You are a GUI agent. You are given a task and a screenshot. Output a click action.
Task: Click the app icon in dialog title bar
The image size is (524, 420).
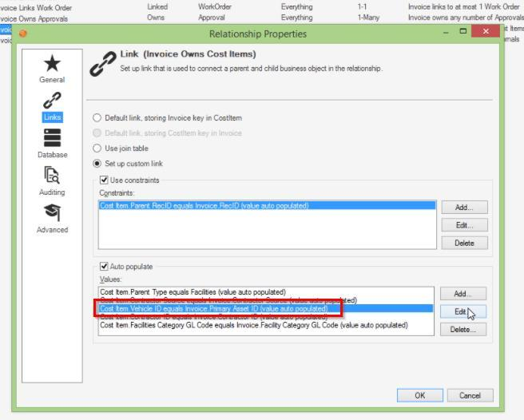22,34
